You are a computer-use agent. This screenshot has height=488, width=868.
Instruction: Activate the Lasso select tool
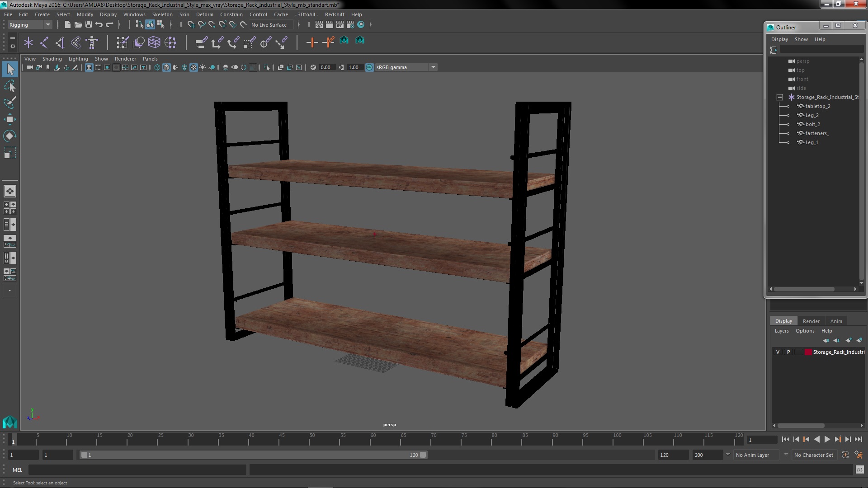pos(10,86)
